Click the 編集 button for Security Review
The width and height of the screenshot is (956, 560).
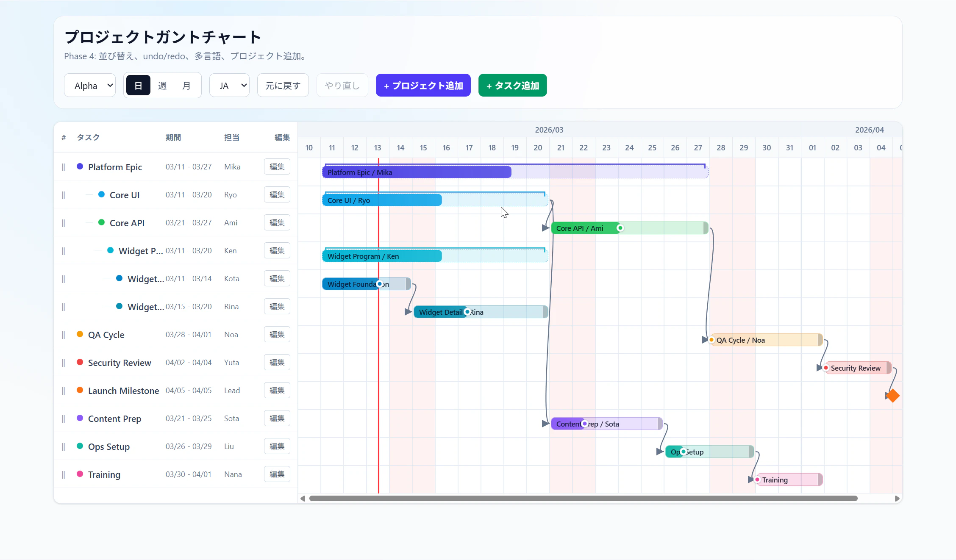point(277,363)
